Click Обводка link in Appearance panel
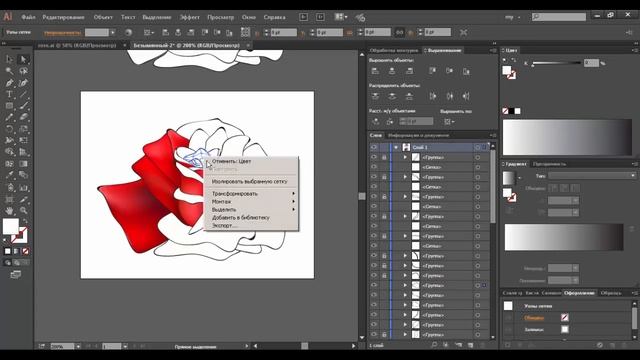The height and width of the screenshot is (360, 640). tap(534, 318)
